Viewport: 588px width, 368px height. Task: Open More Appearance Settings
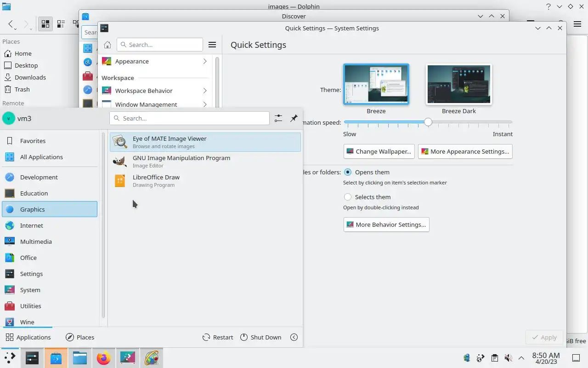(x=465, y=151)
